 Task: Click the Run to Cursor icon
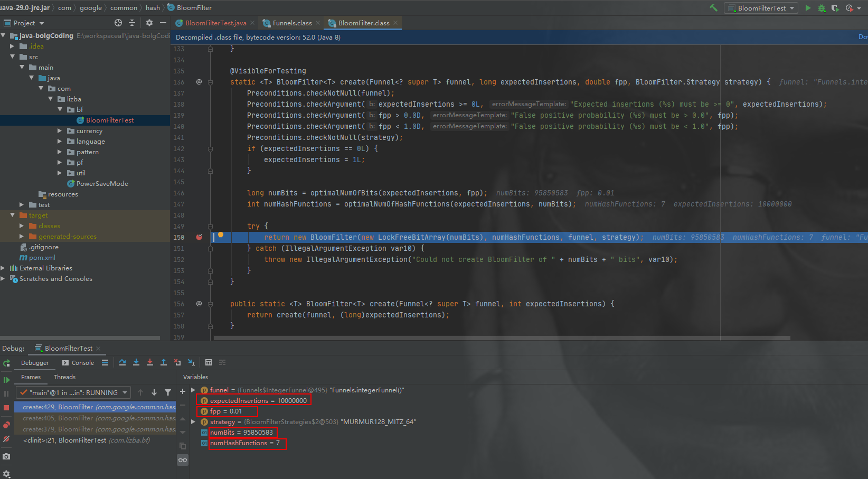point(192,362)
